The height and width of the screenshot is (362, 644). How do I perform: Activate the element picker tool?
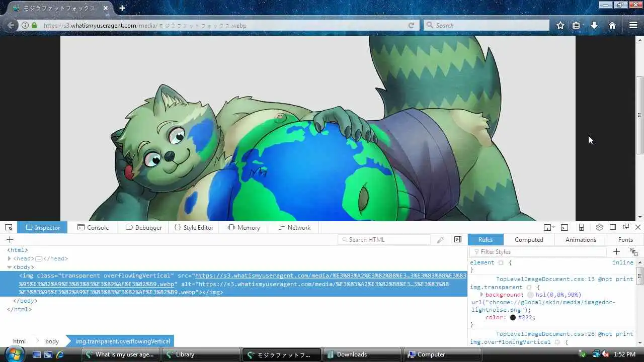click(9, 227)
